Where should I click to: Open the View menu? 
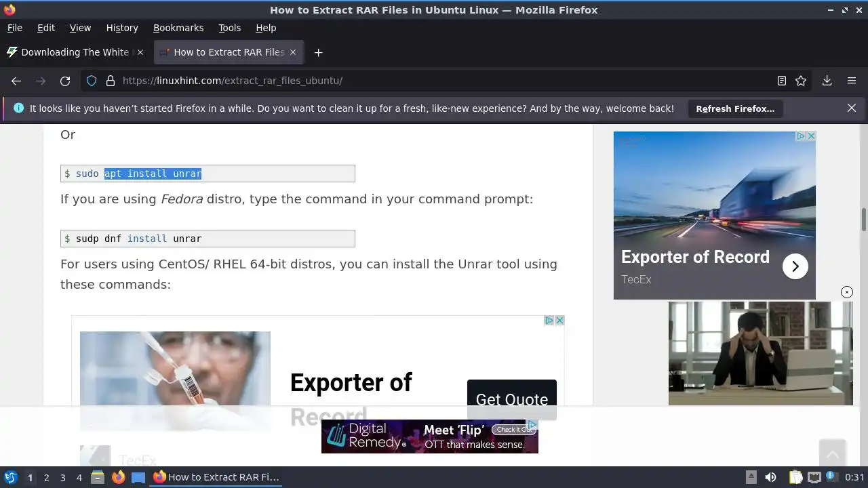80,28
